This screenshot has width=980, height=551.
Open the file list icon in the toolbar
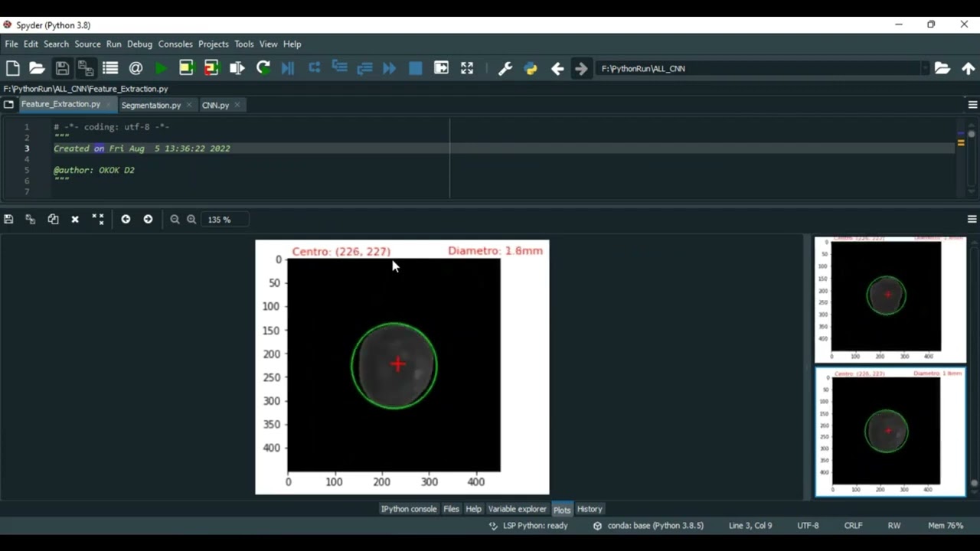(110, 68)
